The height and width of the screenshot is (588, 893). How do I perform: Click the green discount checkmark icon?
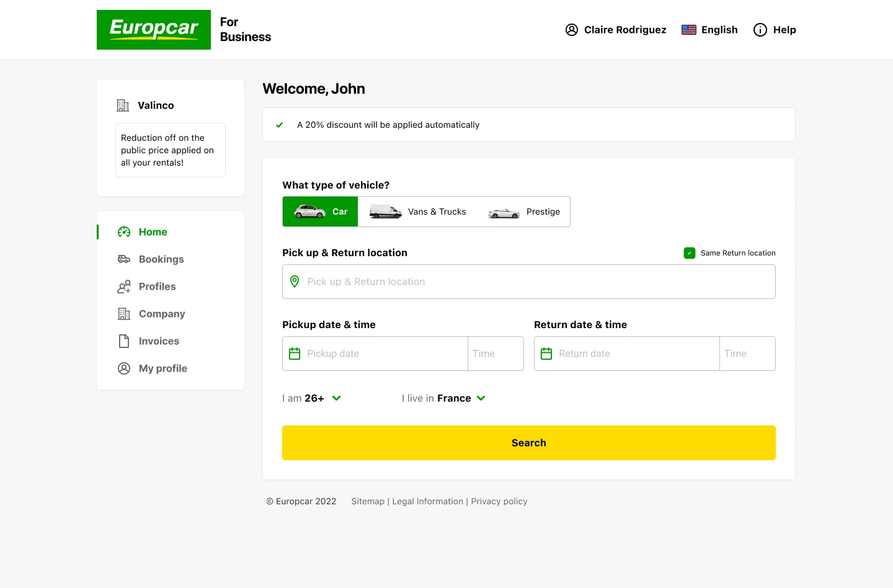pyautogui.click(x=280, y=125)
